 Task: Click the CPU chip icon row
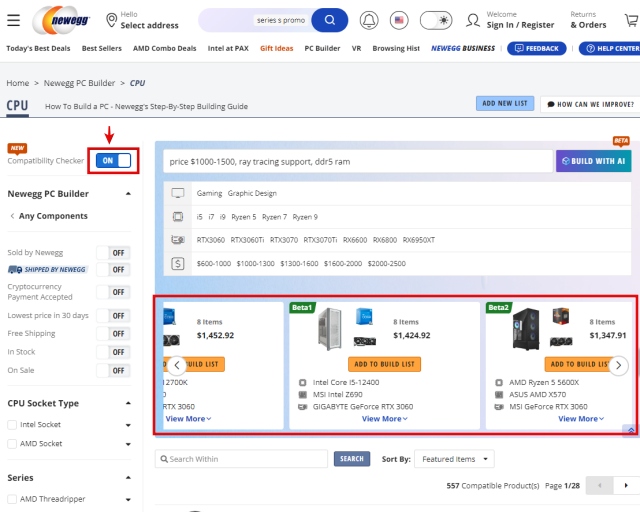pos(178,217)
